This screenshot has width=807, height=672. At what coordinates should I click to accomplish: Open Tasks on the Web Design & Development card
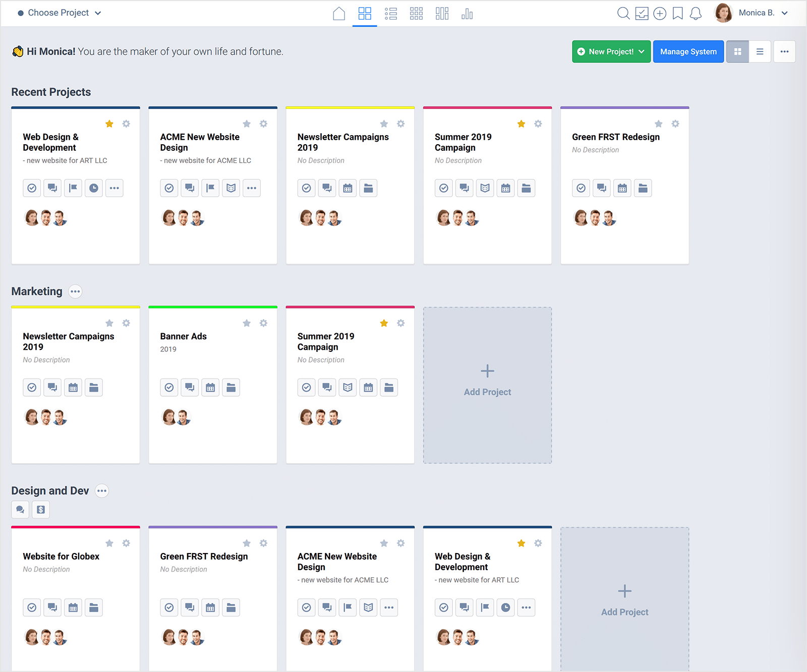point(32,188)
